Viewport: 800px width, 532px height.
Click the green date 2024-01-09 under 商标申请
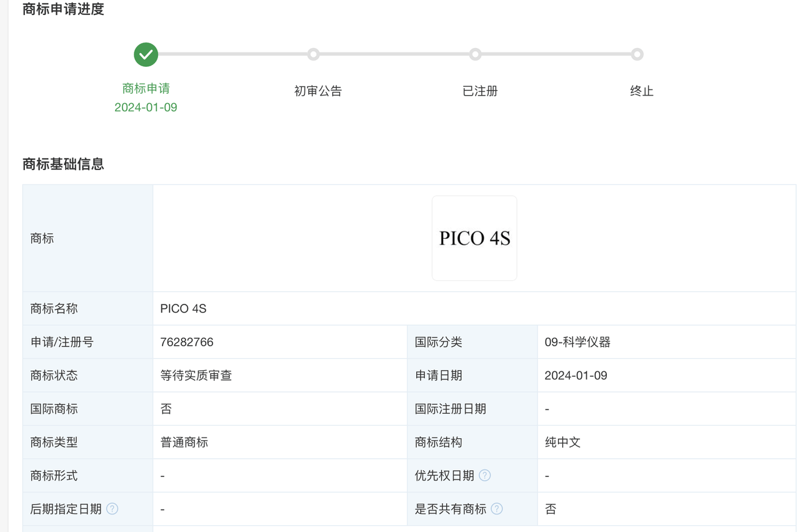pyautogui.click(x=146, y=108)
